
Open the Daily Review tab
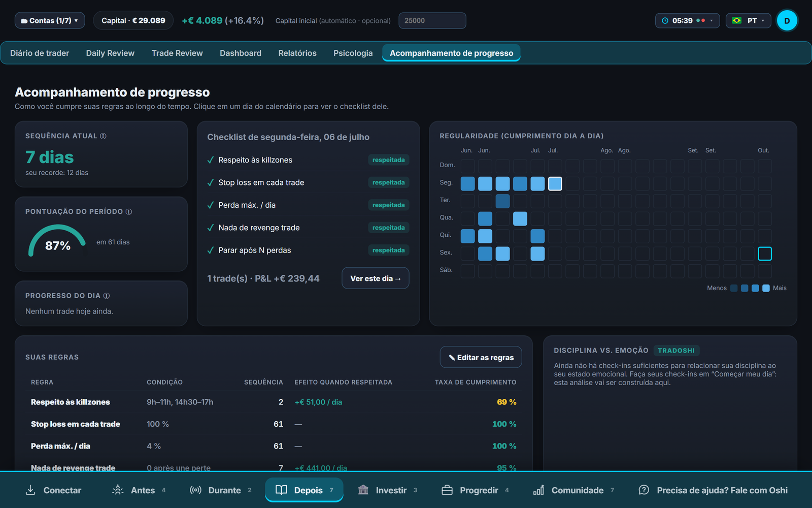coord(110,53)
